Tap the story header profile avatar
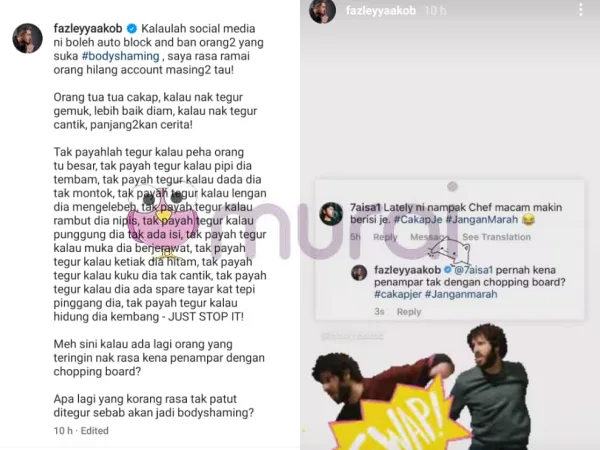 click(323, 10)
